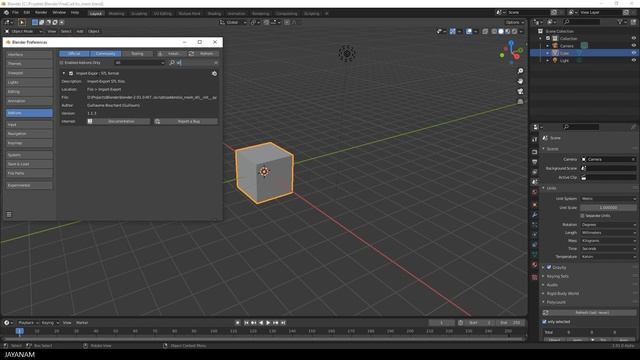Select solid viewport shading
Screen dimensions: 640x360
(501, 31)
